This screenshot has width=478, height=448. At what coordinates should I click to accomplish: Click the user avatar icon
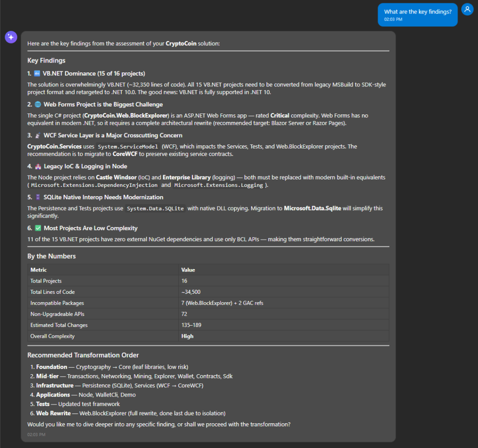467,9
